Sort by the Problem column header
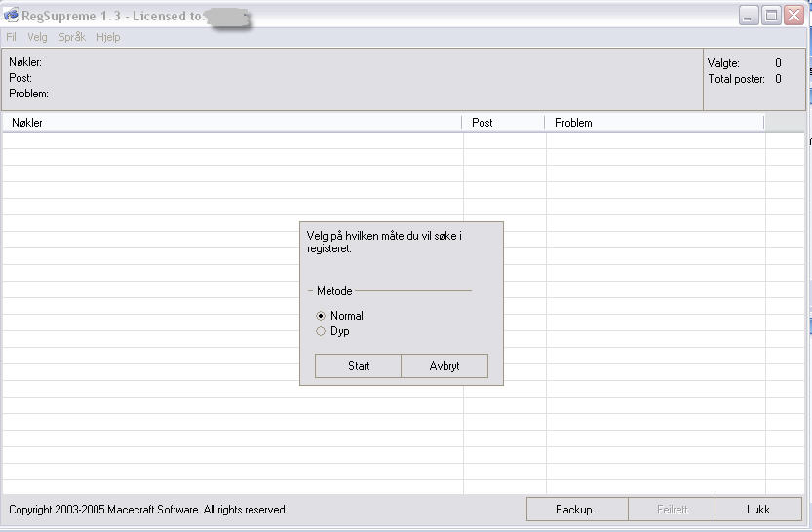812x532 pixels. [655, 123]
